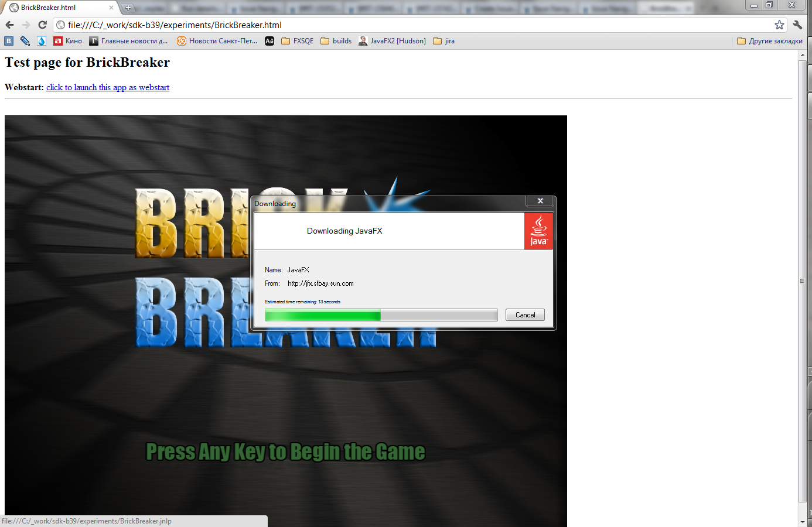Close the BrickBreaker.html tab
Image resolution: width=812 pixels, height=527 pixels.
(111, 8)
